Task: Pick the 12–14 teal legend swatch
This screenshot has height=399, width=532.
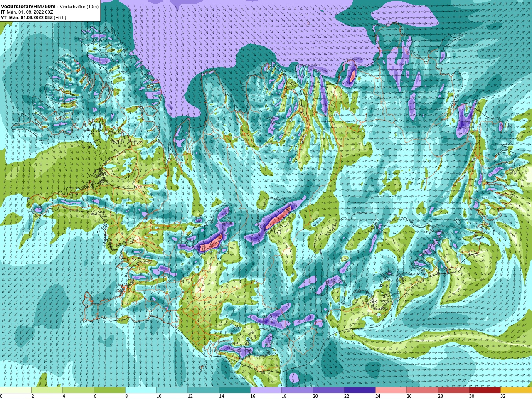Action: click(204, 390)
